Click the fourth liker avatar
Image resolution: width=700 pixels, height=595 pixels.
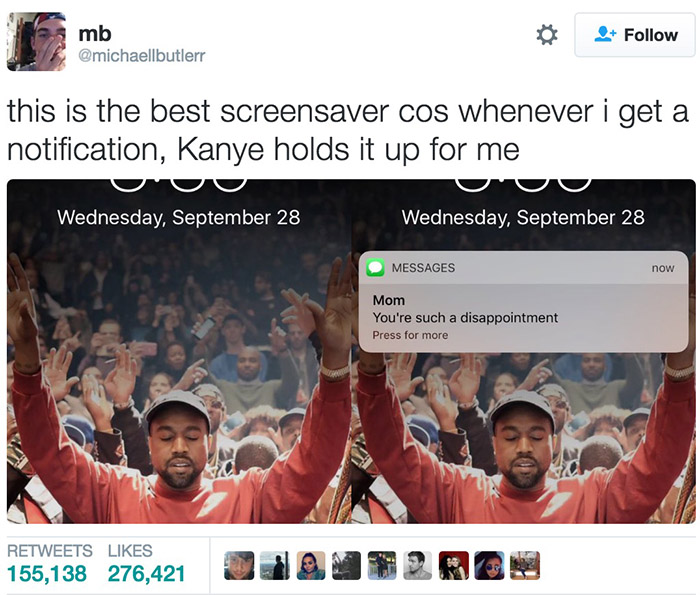346,566
